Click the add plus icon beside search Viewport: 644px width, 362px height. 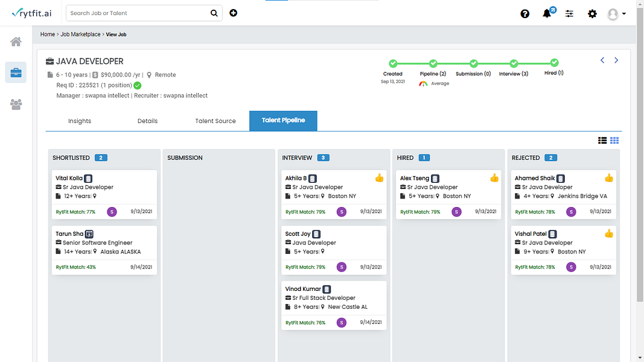point(234,13)
